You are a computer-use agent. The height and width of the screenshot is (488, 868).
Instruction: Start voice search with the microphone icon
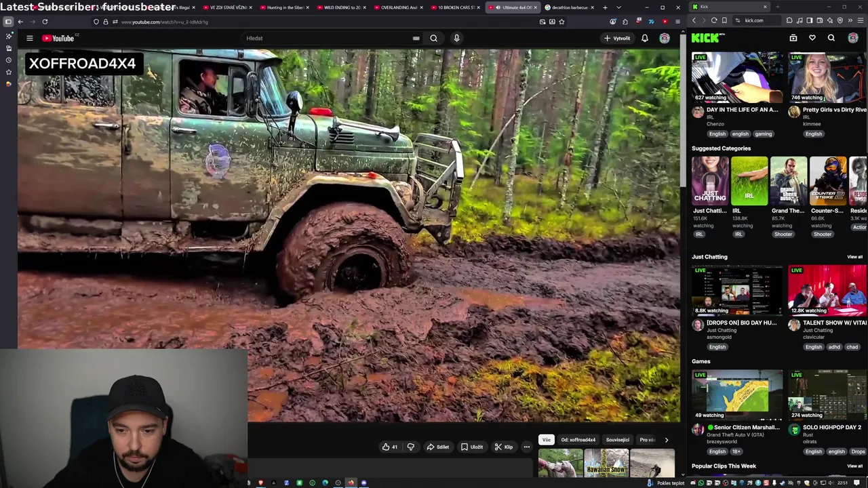[x=456, y=38]
